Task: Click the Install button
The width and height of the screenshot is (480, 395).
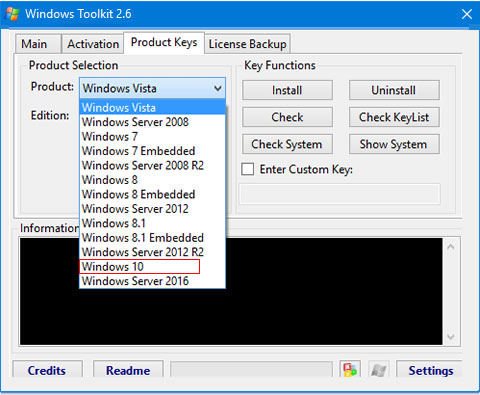Action: click(x=287, y=90)
